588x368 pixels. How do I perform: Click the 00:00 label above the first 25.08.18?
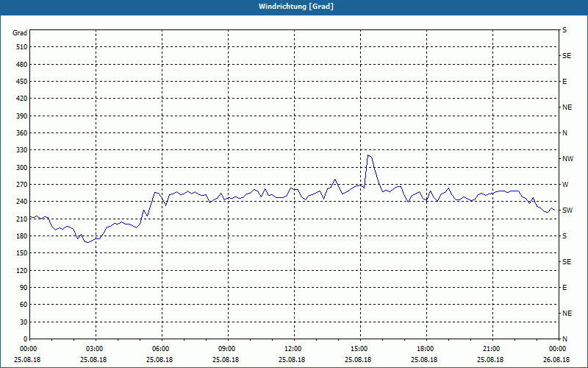point(29,349)
